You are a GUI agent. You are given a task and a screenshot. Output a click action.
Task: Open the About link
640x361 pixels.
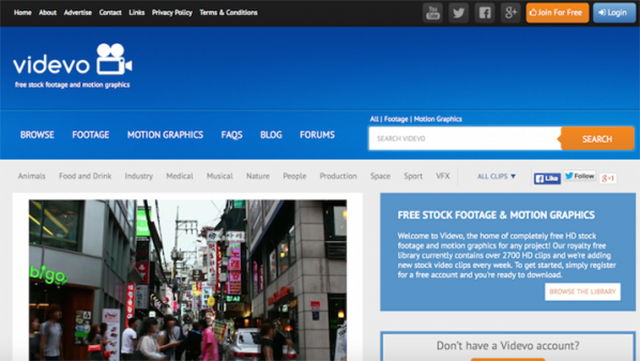(x=48, y=13)
